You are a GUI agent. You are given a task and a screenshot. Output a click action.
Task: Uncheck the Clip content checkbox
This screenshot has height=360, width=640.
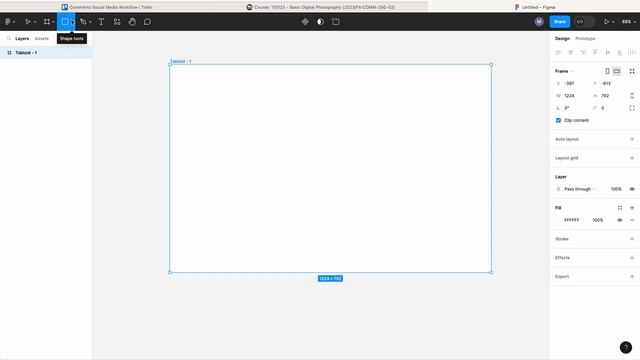(558, 120)
